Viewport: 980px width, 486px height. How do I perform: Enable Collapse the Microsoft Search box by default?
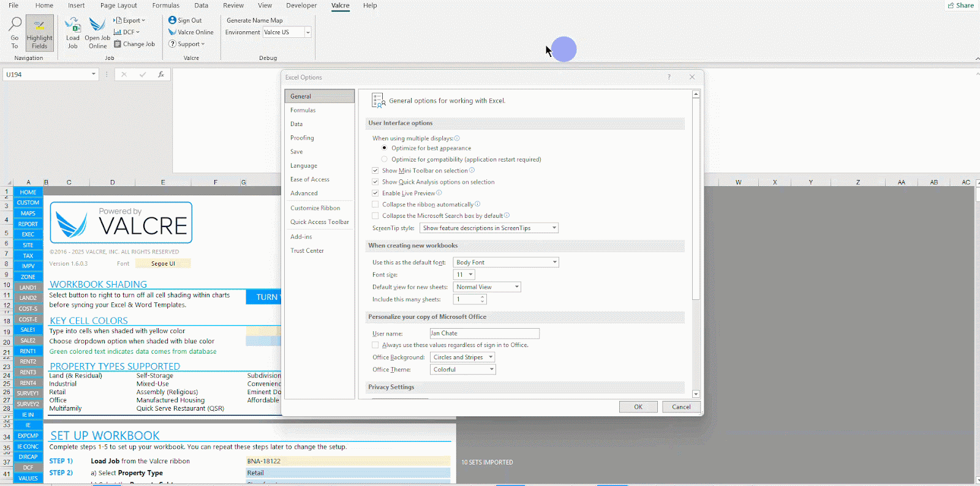point(375,215)
